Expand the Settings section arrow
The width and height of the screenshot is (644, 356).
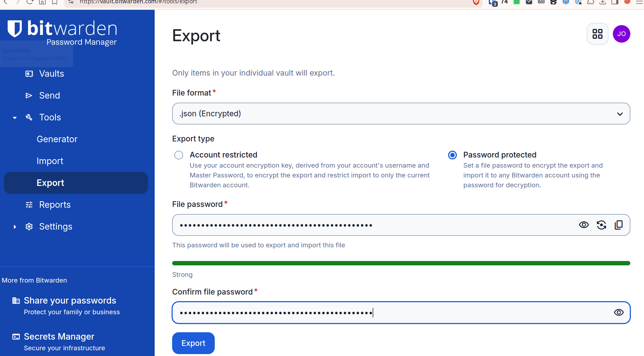click(15, 227)
